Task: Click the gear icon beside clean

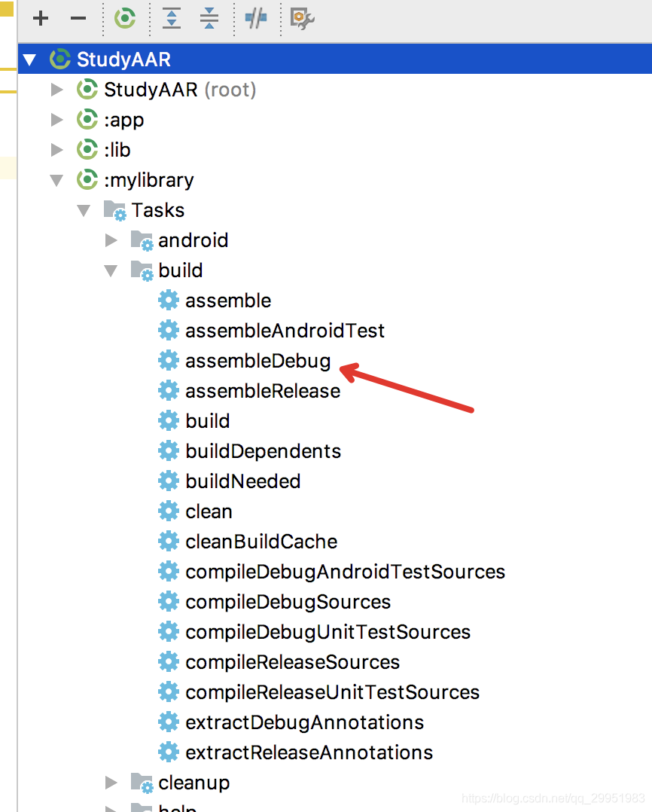Action: pos(169,511)
